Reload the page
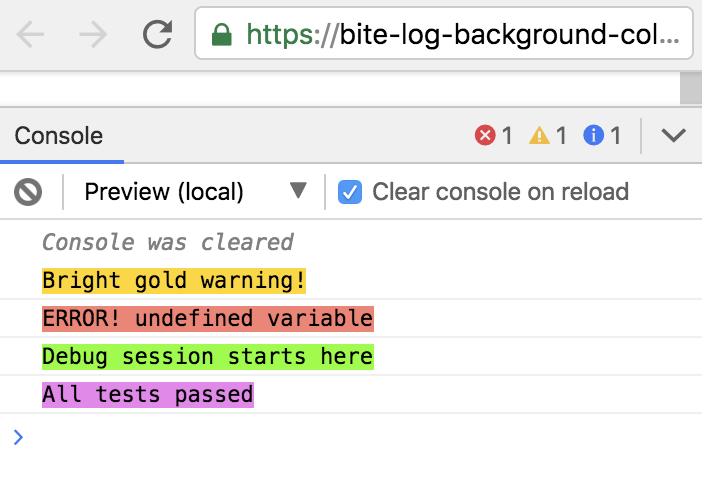Image resolution: width=702 pixels, height=478 pixels. [x=157, y=36]
